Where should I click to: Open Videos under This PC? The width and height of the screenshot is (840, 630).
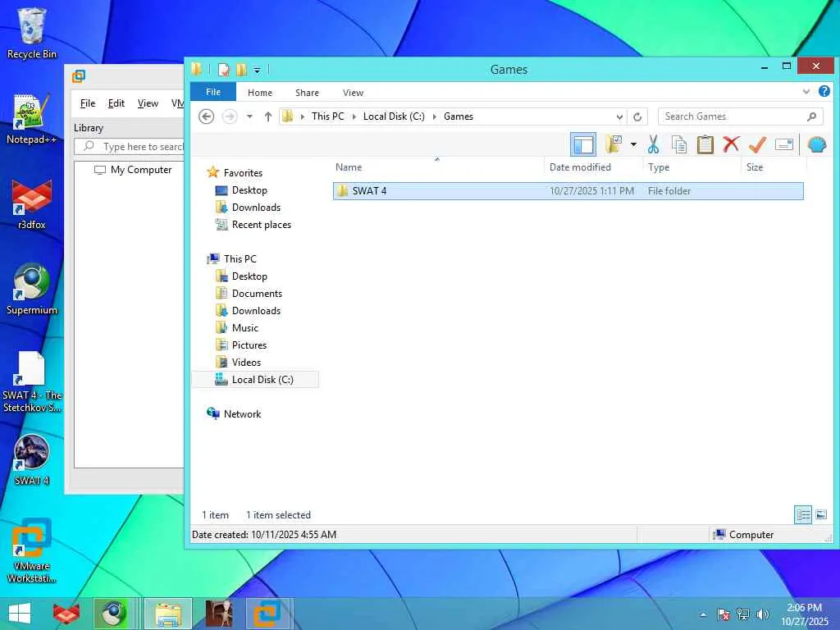point(246,362)
